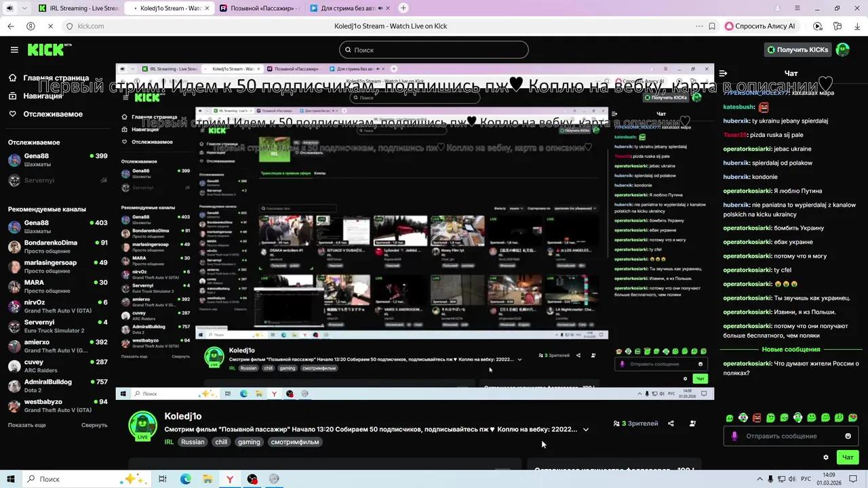Open File Explorer from taskbar
This screenshot has width=868, height=488.
click(x=208, y=479)
